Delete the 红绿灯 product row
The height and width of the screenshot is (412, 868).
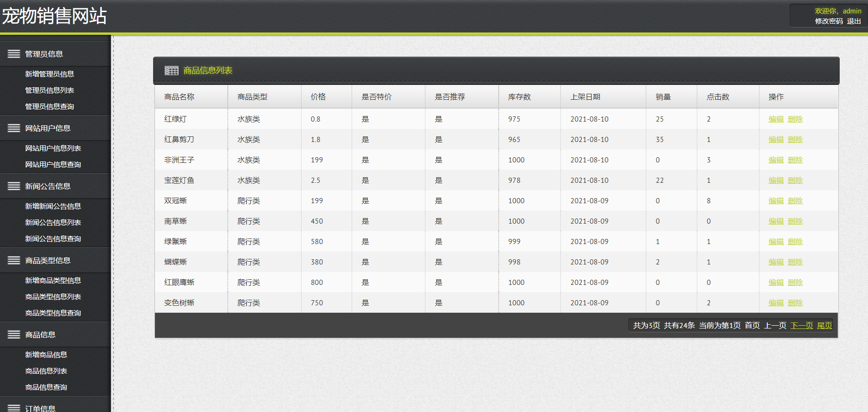pos(795,119)
